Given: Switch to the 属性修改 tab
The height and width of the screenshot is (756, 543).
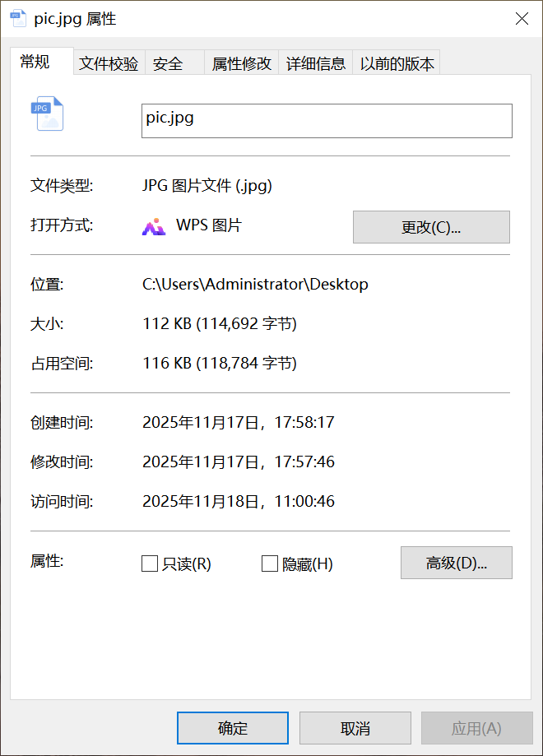Looking at the screenshot, I should pyautogui.click(x=243, y=63).
